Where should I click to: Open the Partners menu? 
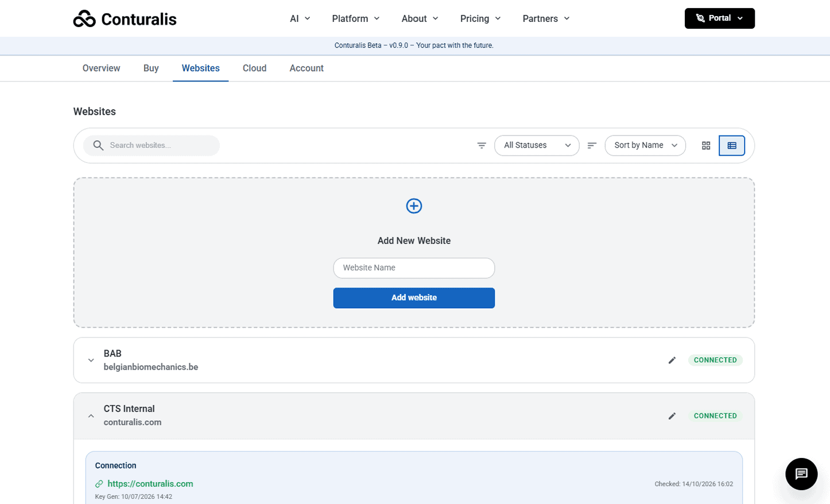[546, 19]
